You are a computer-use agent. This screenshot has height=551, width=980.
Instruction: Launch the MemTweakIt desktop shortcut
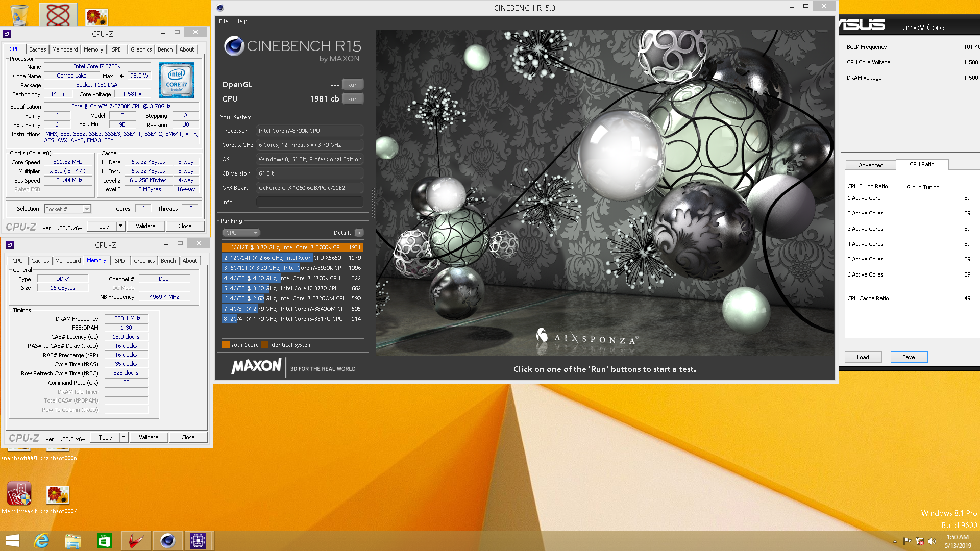19,497
